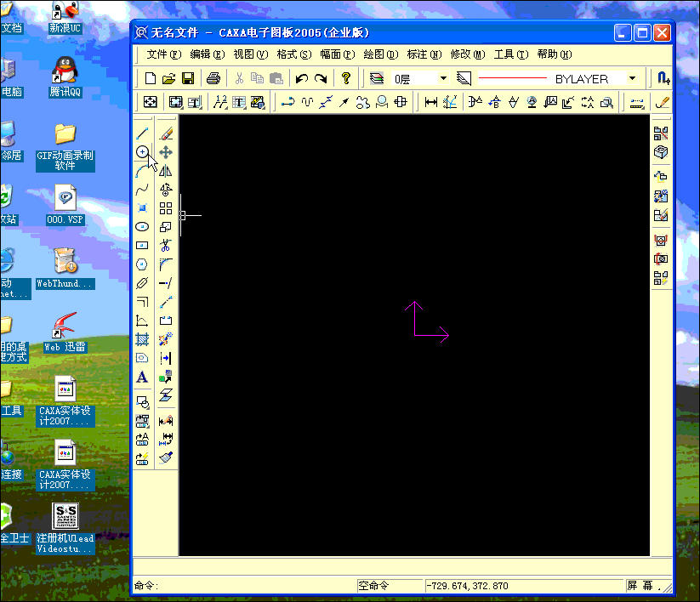
Task: Open the 文件(F) menu
Action: click(164, 54)
